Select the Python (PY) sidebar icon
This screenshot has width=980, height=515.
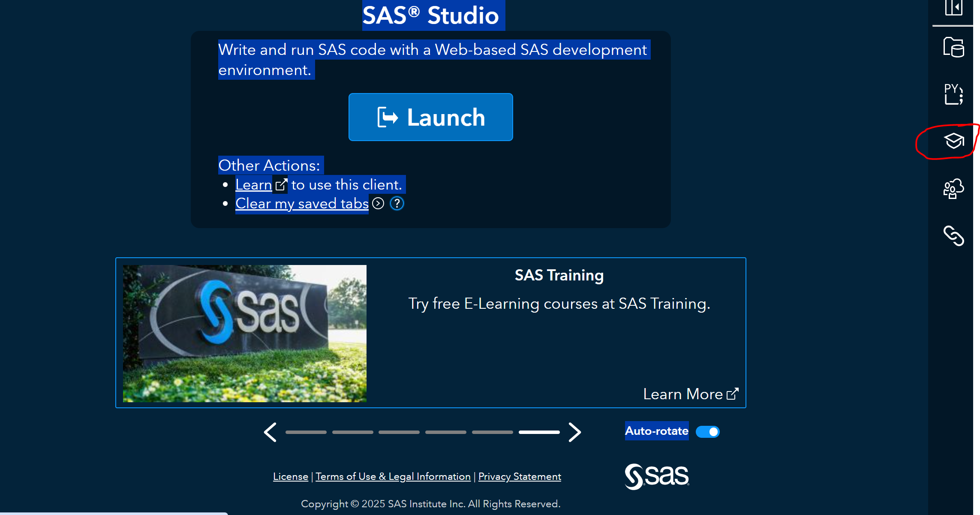point(953,94)
